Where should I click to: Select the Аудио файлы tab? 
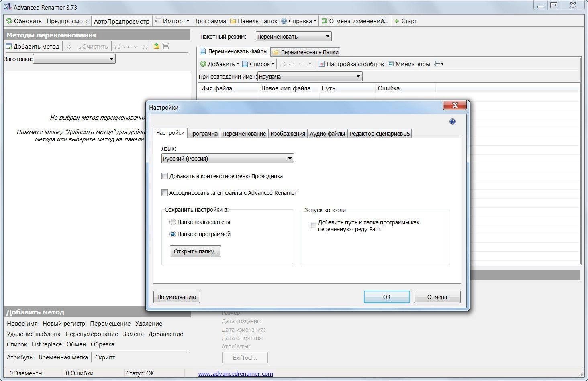pyautogui.click(x=327, y=134)
